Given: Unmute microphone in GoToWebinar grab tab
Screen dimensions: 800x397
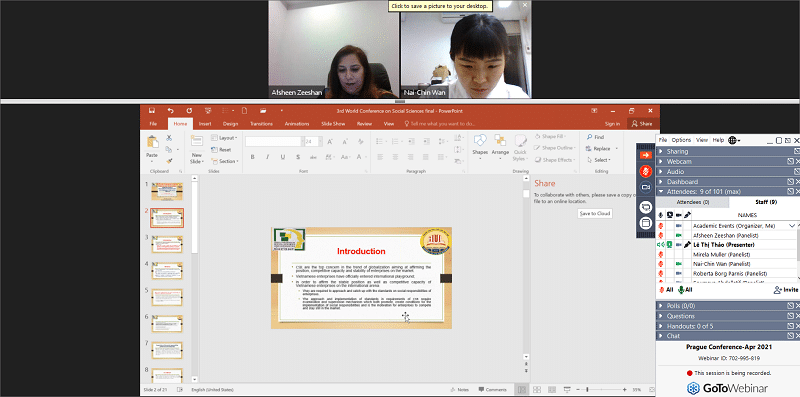Looking at the screenshot, I should point(645,171).
